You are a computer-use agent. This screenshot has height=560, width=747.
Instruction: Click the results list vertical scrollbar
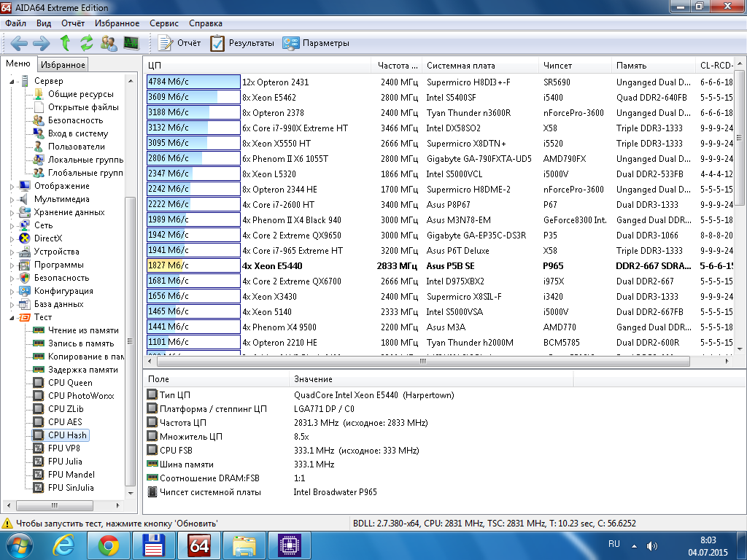click(x=740, y=138)
